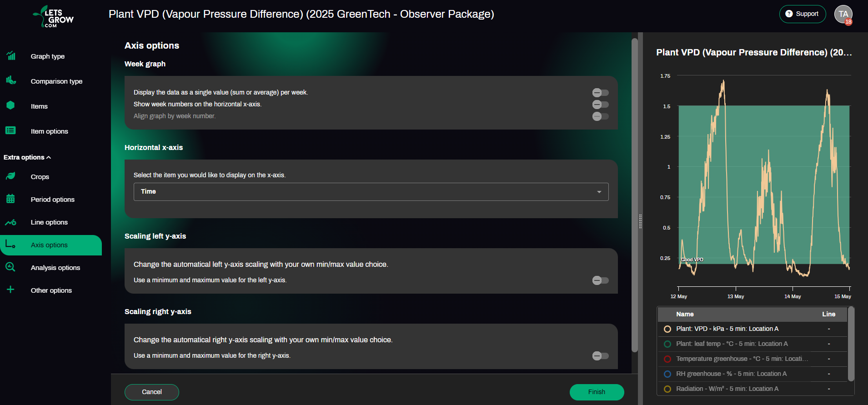Select the Axis options menu item
The image size is (868, 405).
tap(51, 245)
